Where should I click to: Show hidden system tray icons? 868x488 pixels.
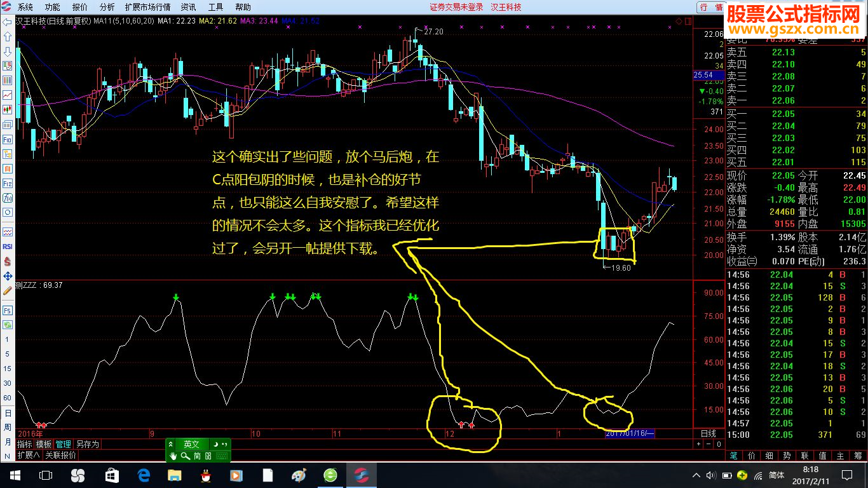click(x=696, y=475)
